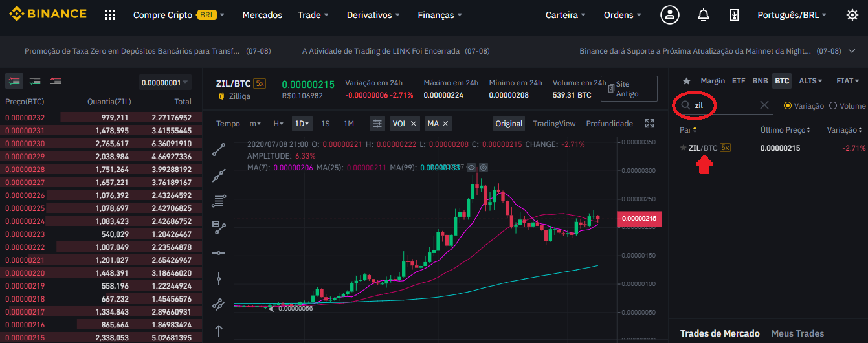Select the Variação radio button
The height and width of the screenshot is (343, 868).
point(788,105)
